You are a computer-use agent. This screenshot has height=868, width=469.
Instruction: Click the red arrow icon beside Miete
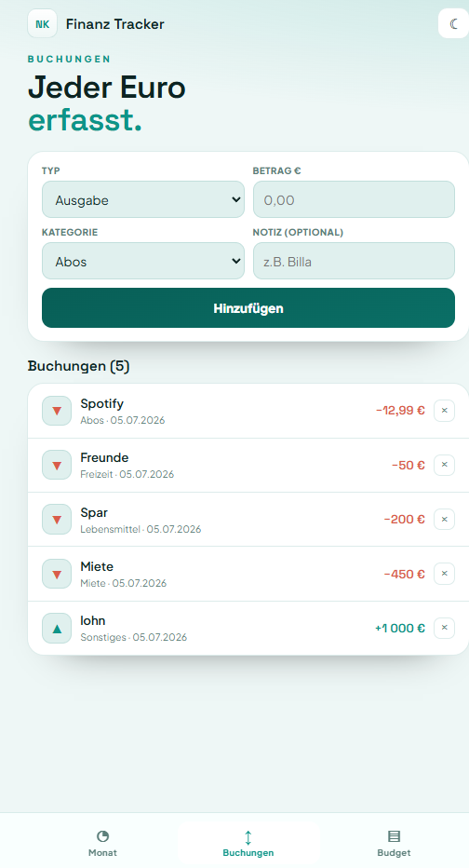point(57,574)
